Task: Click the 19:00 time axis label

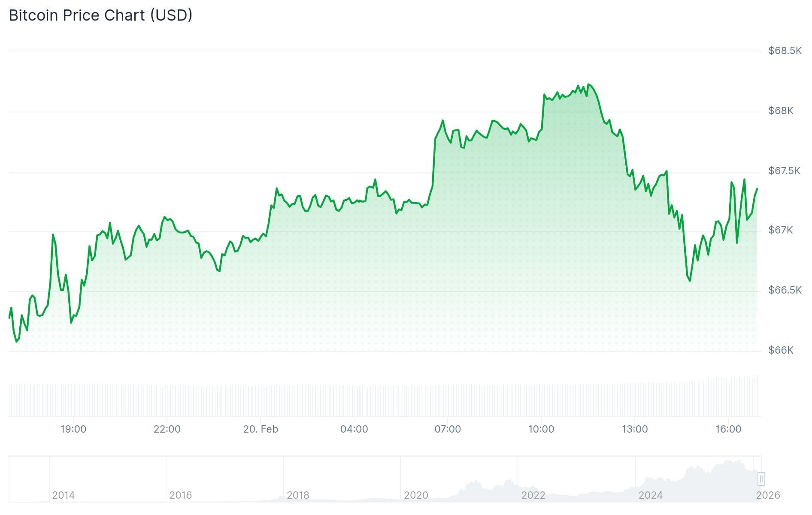Action: pos(73,429)
